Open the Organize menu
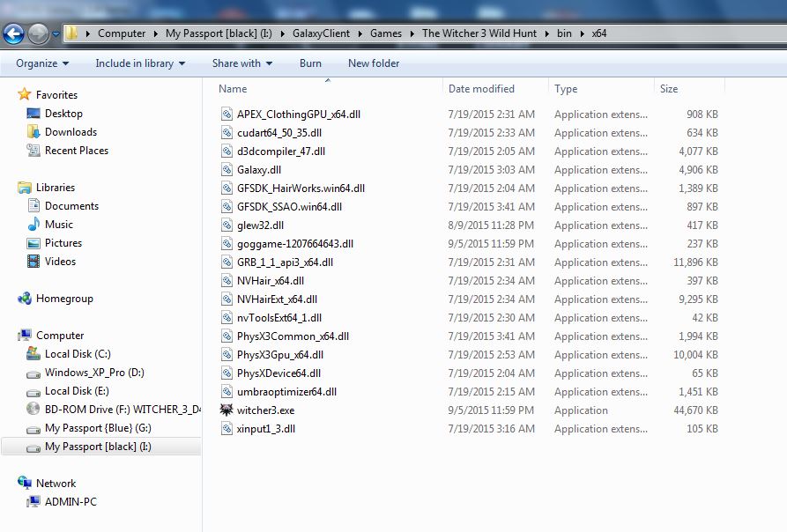 [x=42, y=63]
